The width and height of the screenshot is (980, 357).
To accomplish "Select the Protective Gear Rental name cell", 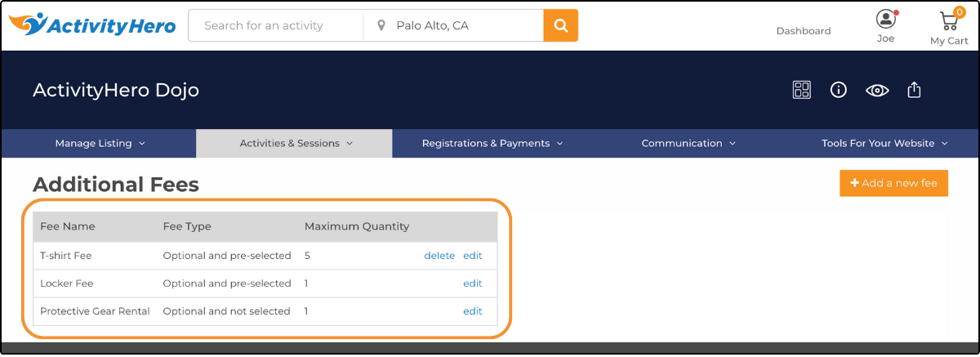I will tap(95, 311).
